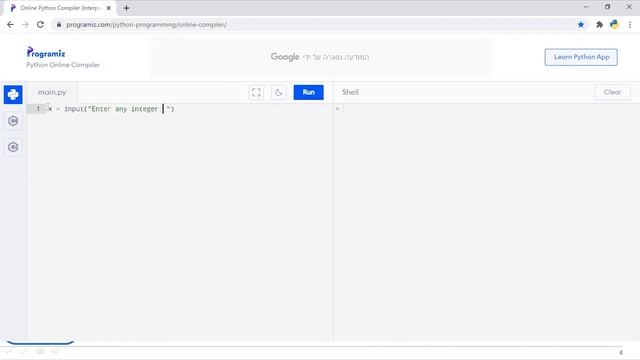Close the Online Python Compiler tab
Viewport: 640px width, 360px height.
109,8
